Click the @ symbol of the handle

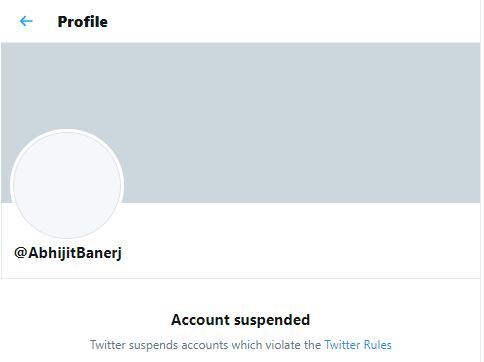click(20, 253)
